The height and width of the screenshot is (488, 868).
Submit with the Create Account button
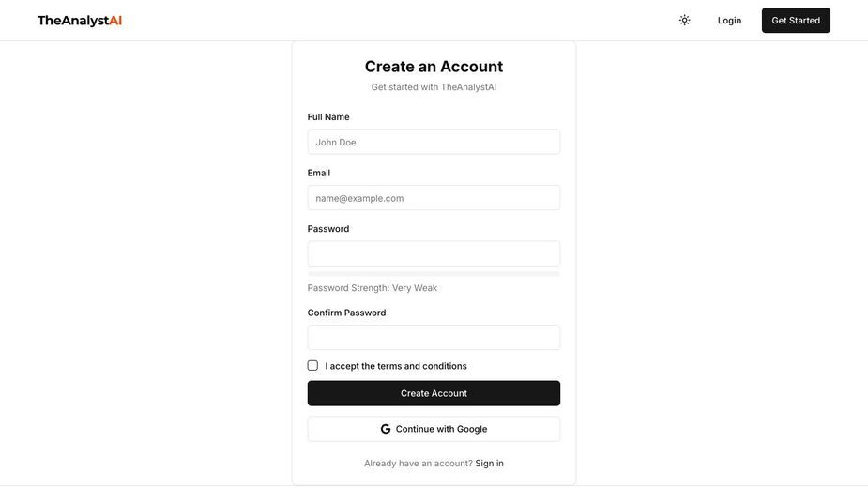(x=434, y=393)
